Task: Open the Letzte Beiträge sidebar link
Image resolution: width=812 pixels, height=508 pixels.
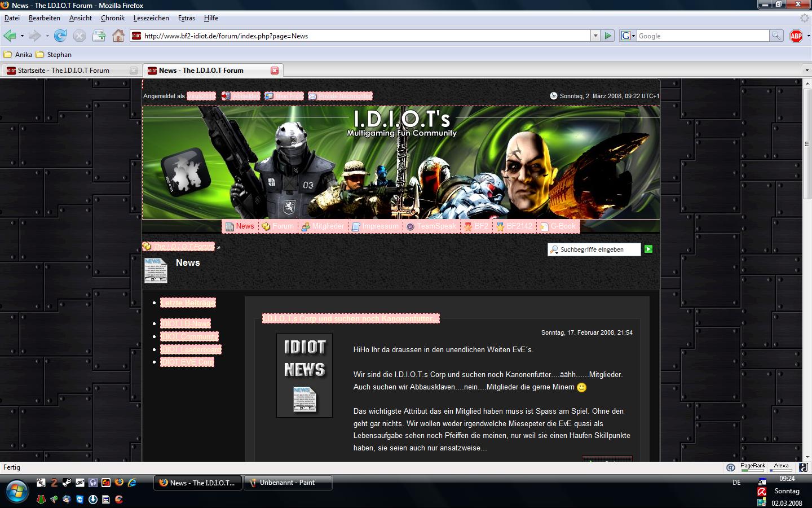Action: (188, 303)
